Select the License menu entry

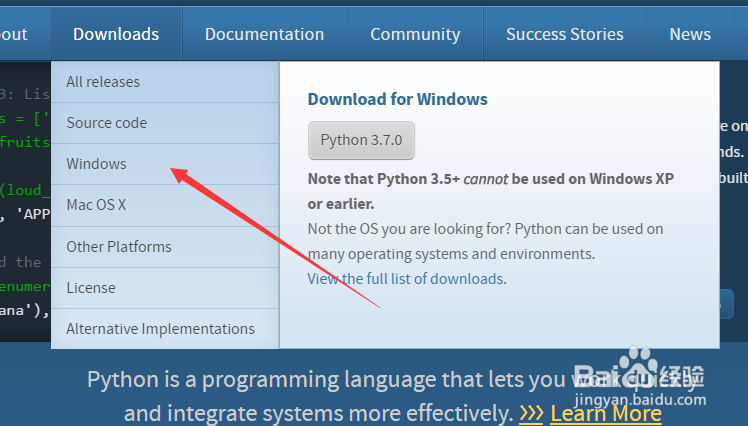(x=91, y=288)
